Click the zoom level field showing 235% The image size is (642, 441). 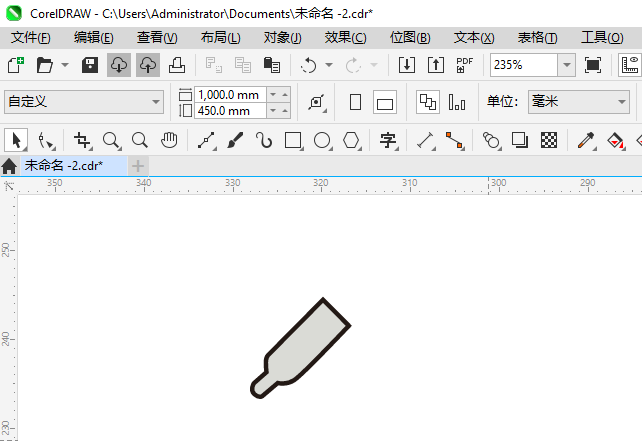[x=524, y=65]
